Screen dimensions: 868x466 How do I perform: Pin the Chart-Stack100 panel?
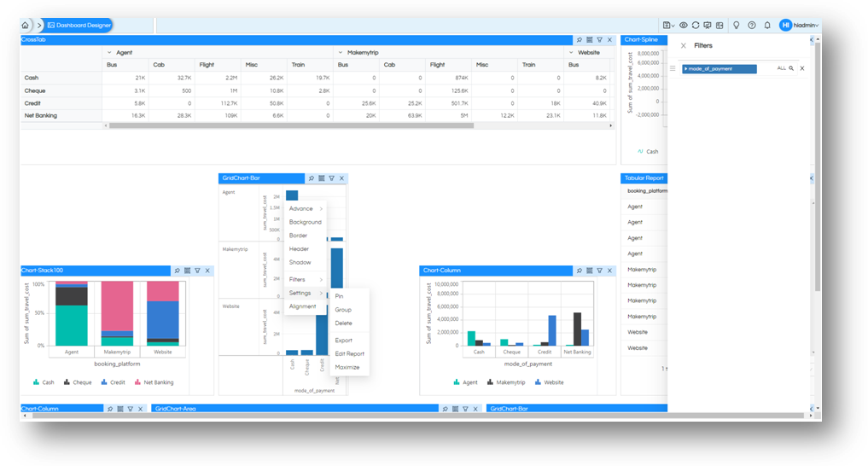point(178,271)
